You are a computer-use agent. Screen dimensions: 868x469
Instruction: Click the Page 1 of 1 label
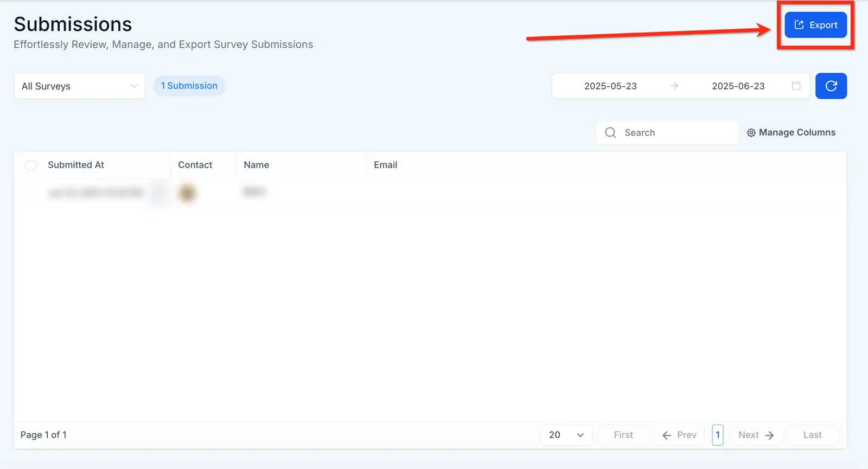[x=43, y=435]
